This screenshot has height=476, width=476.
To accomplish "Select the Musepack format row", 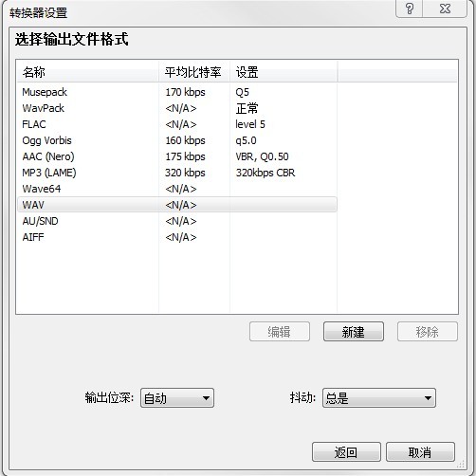I will point(177,92).
